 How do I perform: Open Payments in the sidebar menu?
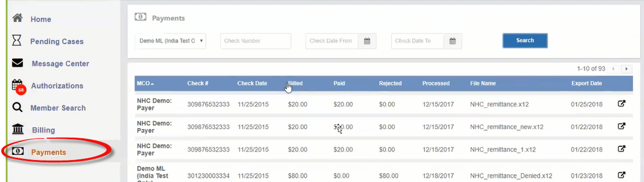tap(49, 152)
